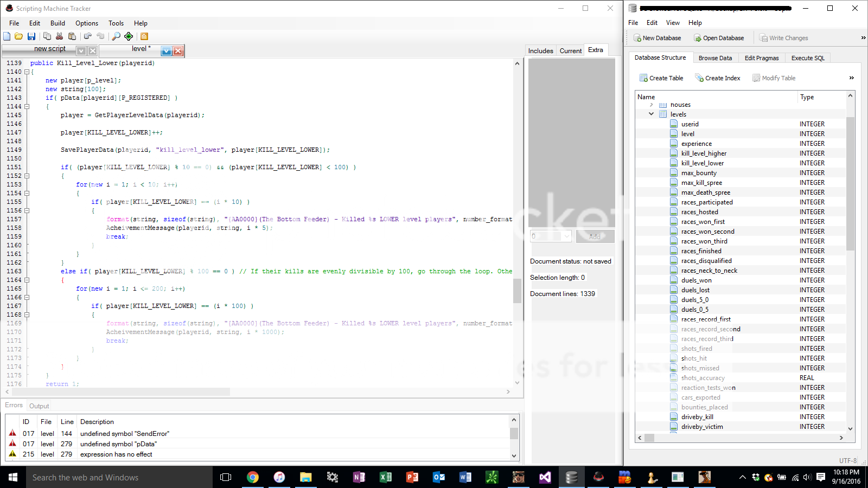Open Tools menu in Scripting Machine Tracker

click(116, 23)
